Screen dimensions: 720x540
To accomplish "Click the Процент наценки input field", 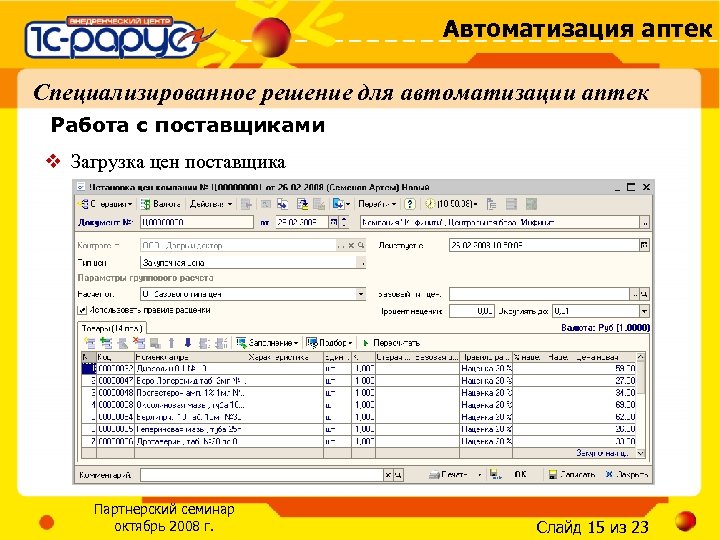I will (472, 311).
